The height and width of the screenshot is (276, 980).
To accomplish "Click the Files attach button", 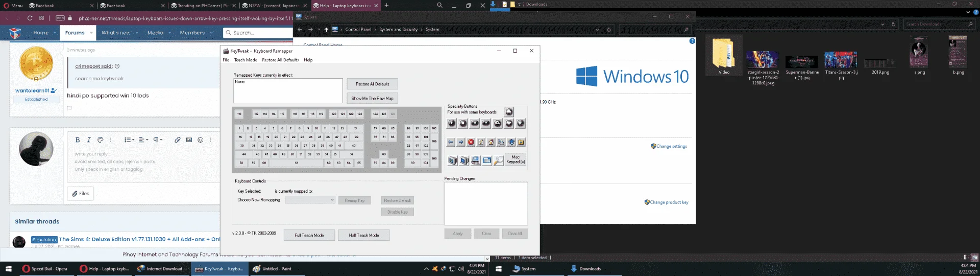I will tap(81, 193).
